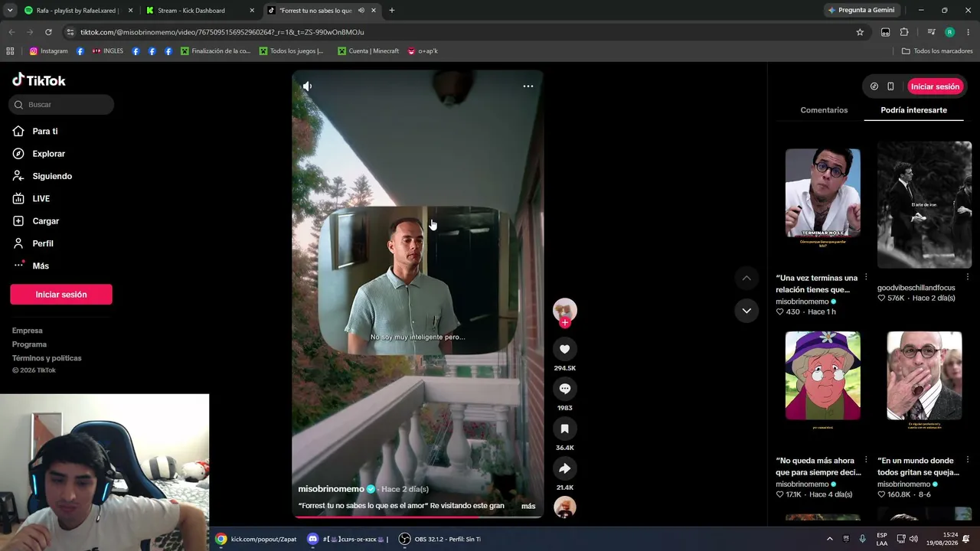Toggle the video sound mute icon

click(307, 86)
